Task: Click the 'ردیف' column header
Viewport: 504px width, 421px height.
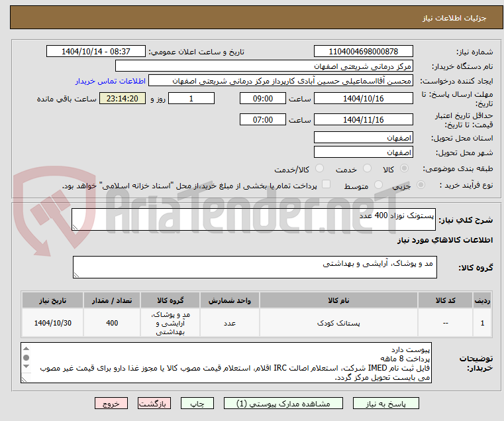Action: [482, 300]
